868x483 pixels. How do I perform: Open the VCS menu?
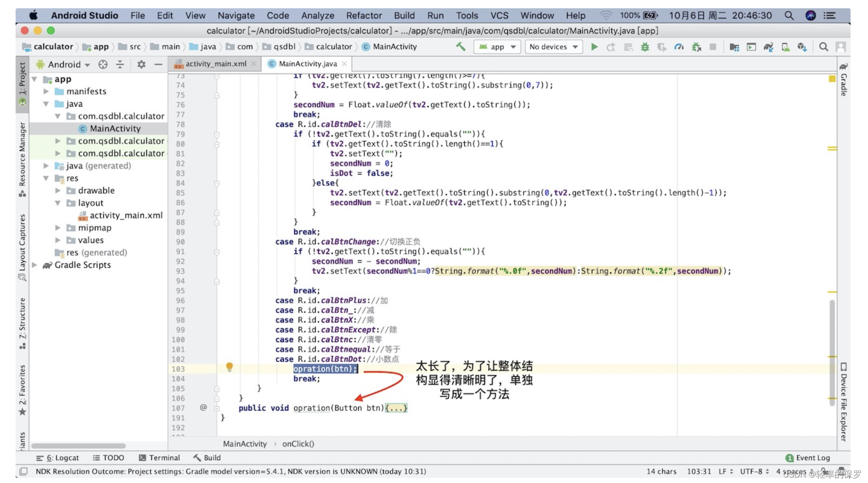499,15
